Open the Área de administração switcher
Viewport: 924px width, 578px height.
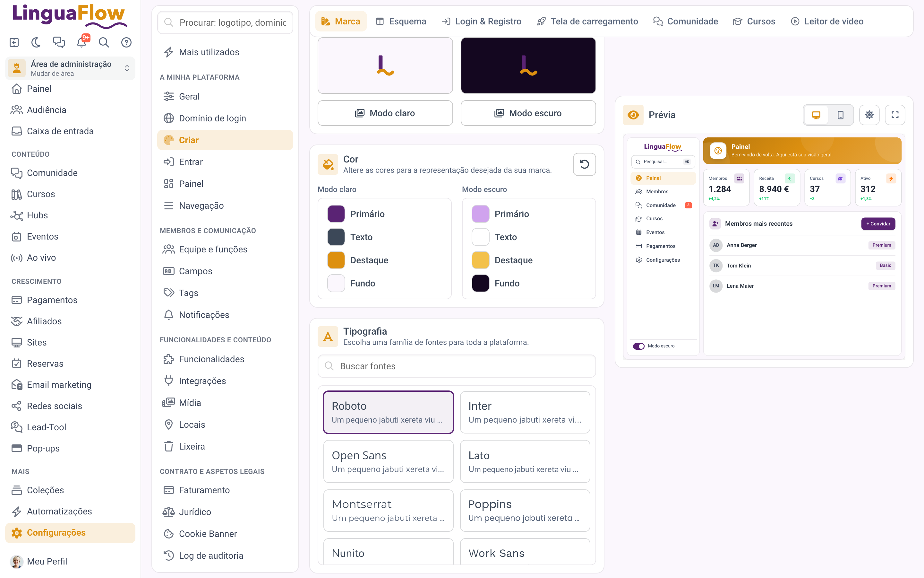point(70,68)
